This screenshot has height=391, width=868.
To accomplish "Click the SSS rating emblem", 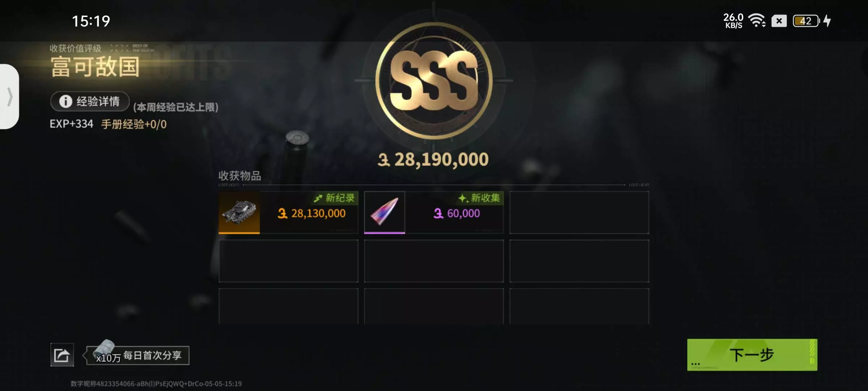I will pos(434,80).
